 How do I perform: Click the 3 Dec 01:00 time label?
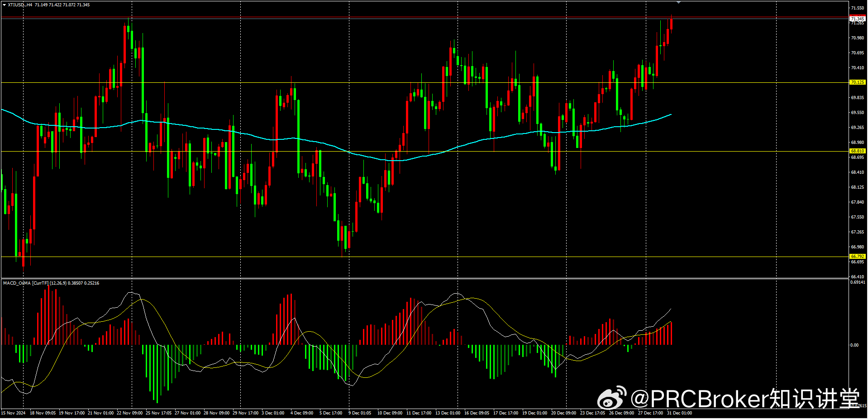[x=273, y=413]
